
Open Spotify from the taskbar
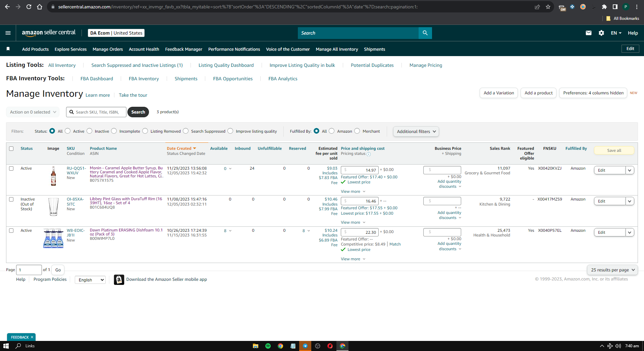tap(268, 346)
